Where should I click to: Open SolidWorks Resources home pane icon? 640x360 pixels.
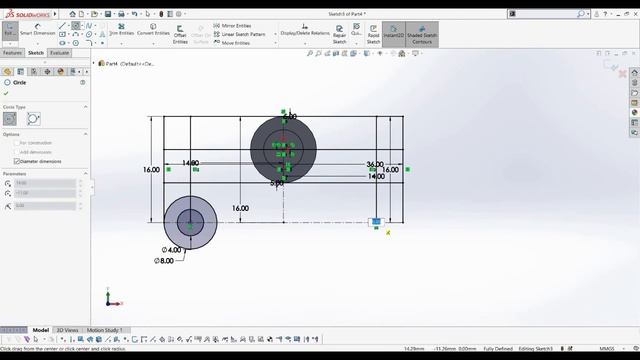point(634,73)
